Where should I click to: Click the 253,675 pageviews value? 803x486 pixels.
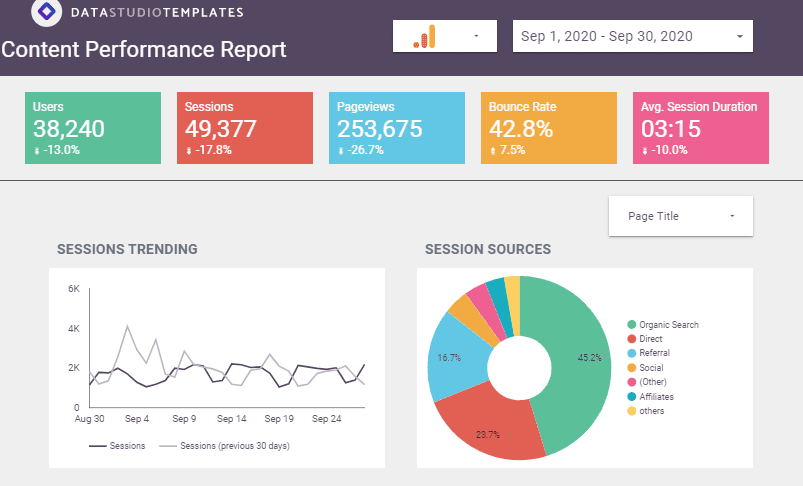point(379,129)
